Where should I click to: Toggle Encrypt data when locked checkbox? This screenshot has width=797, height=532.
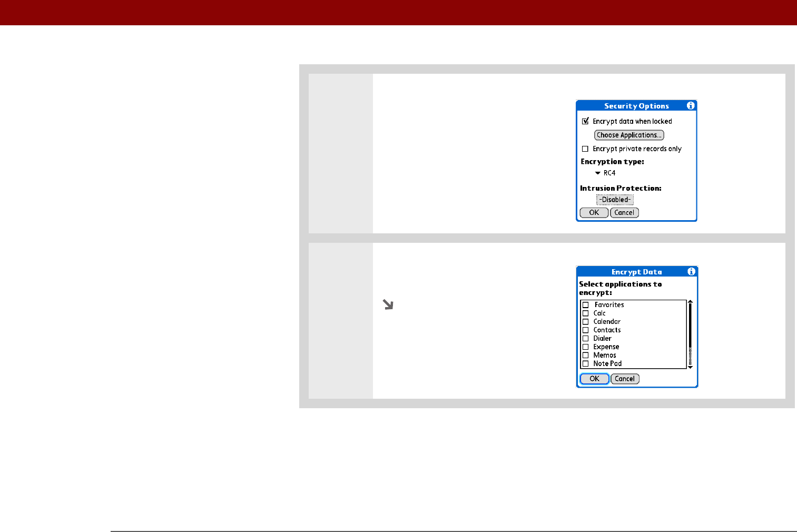[585, 121]
